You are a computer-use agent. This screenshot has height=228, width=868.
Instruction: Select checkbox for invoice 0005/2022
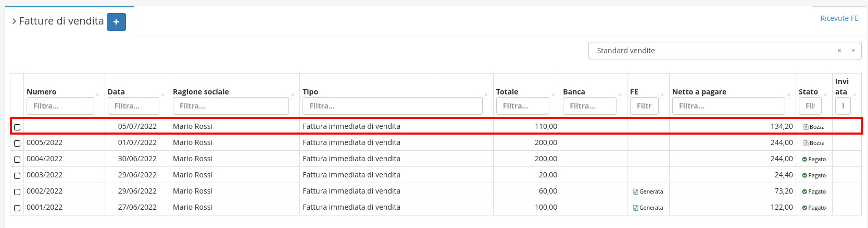coord(17,143)
